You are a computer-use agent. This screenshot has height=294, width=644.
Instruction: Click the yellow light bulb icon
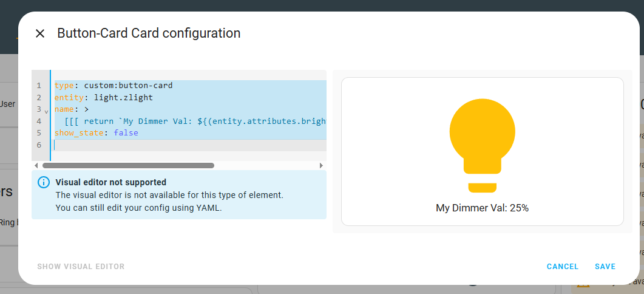click(x=482, y=146)
